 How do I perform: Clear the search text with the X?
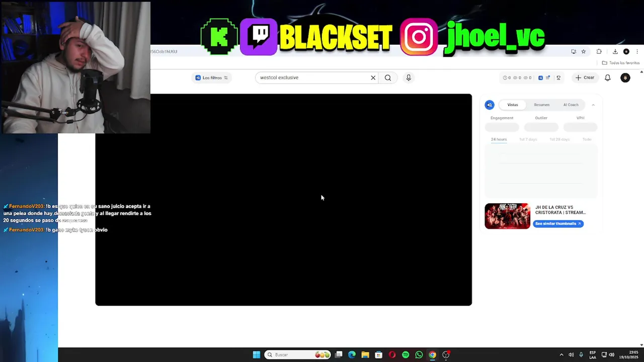pyautogui.click(x=373, y=78)
